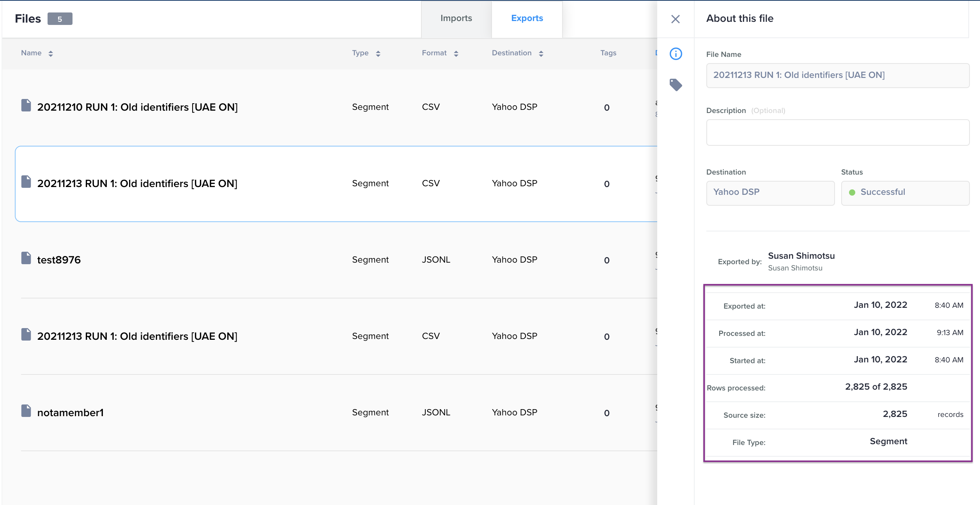This screenshot has height=505, width=980.
Task: Close the About this file panel
Action: tap(675, 19)
